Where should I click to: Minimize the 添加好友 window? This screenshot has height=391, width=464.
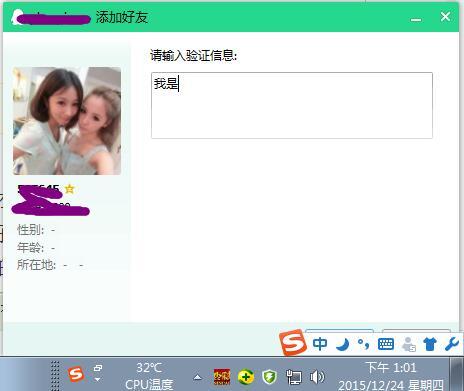coord(416,19)
